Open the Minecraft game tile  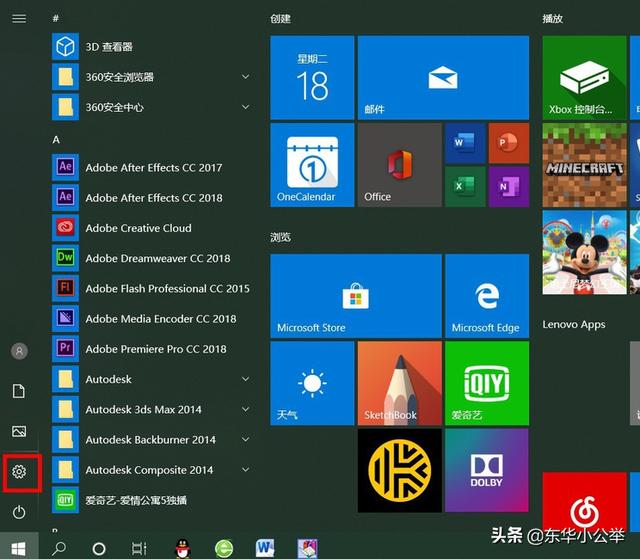click(x=584, y=165)
